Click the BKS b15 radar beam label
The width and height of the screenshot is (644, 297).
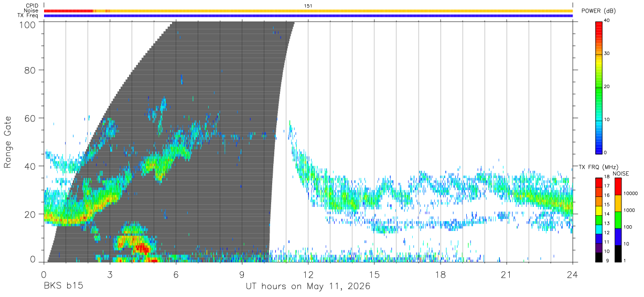point(63,287)
